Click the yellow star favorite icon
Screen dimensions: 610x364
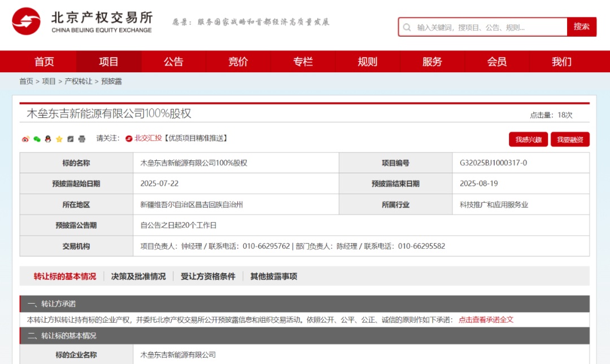click(59, 139)
